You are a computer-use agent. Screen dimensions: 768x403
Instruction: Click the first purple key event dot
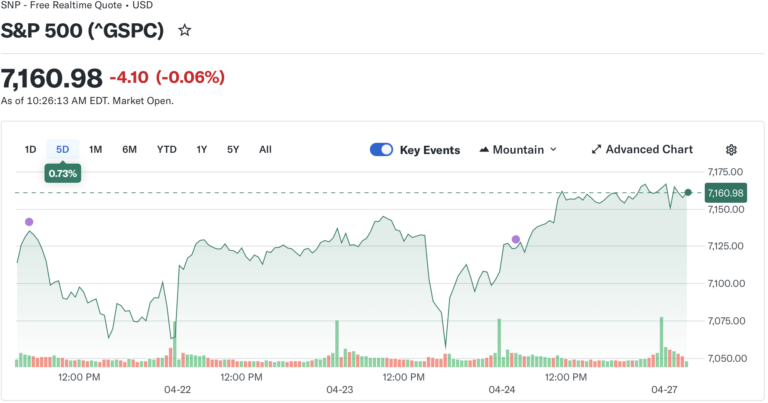(x=29, y=222)
